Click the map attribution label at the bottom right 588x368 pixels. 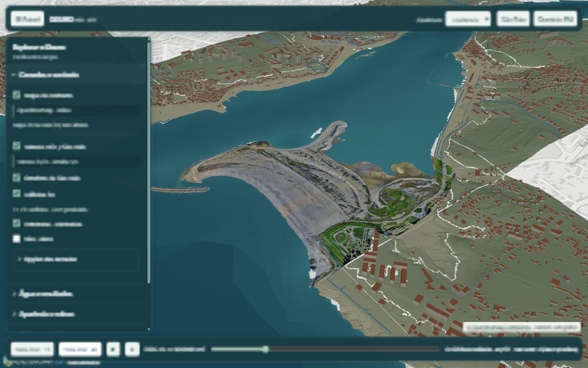pos(521,327)
